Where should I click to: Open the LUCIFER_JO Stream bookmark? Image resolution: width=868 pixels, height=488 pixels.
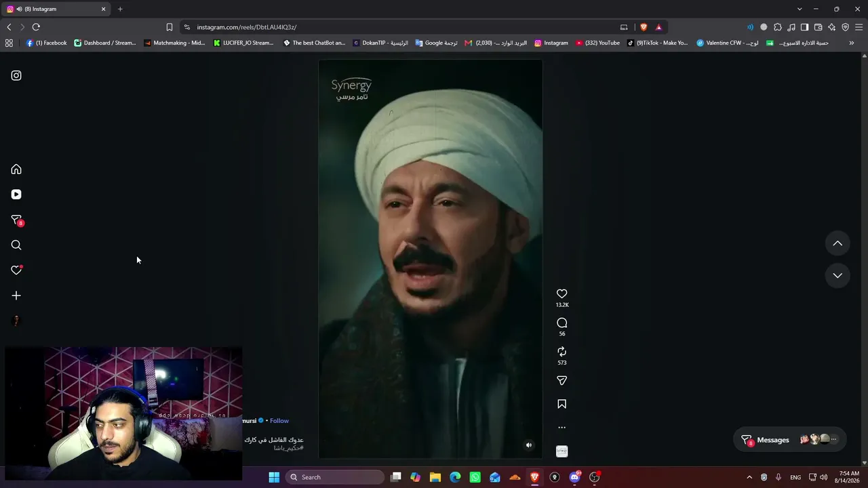pos(243,43)
